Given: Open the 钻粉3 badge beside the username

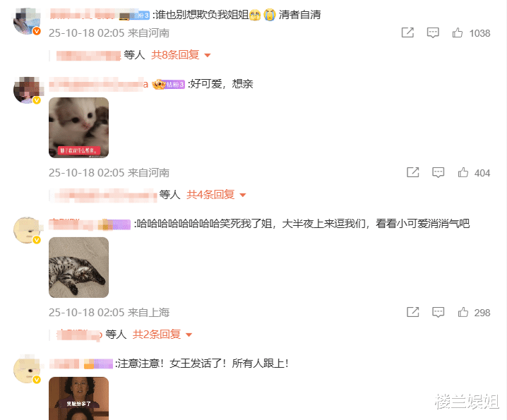Looking at the screenshot, I should (169, 85).
